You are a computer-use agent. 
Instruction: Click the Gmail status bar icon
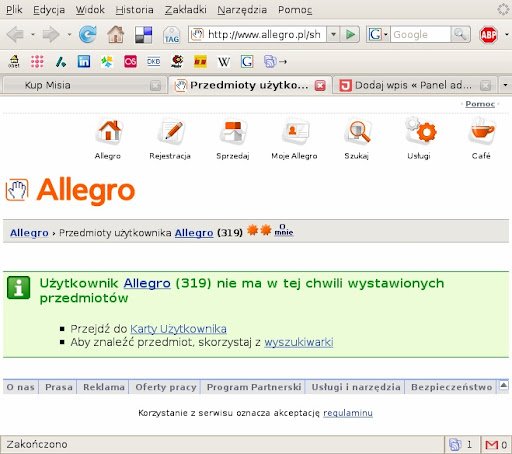coord(492,445)
